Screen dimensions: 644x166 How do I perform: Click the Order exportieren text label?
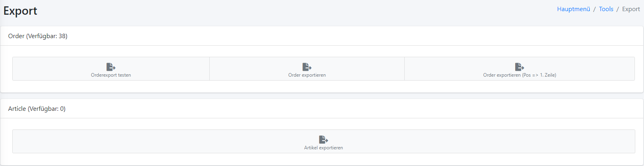coord(307,75)
